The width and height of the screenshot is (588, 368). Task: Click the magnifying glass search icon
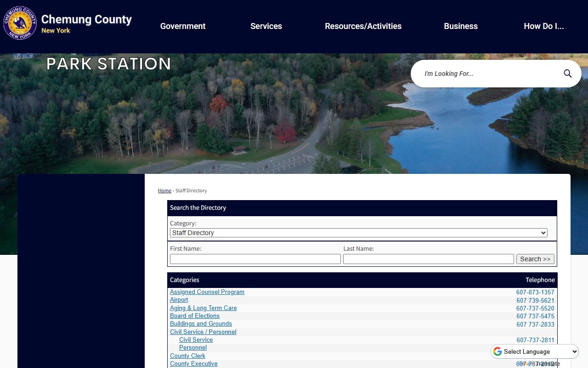pos(568,74)
